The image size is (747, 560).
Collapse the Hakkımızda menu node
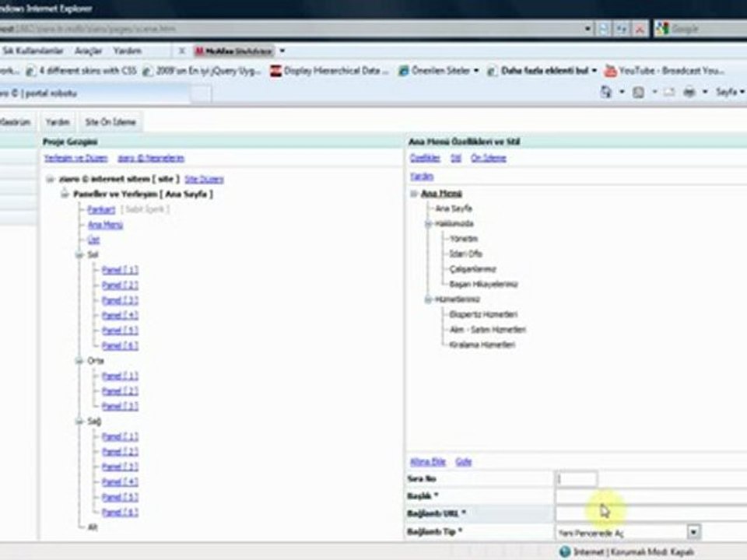[428, 223]
